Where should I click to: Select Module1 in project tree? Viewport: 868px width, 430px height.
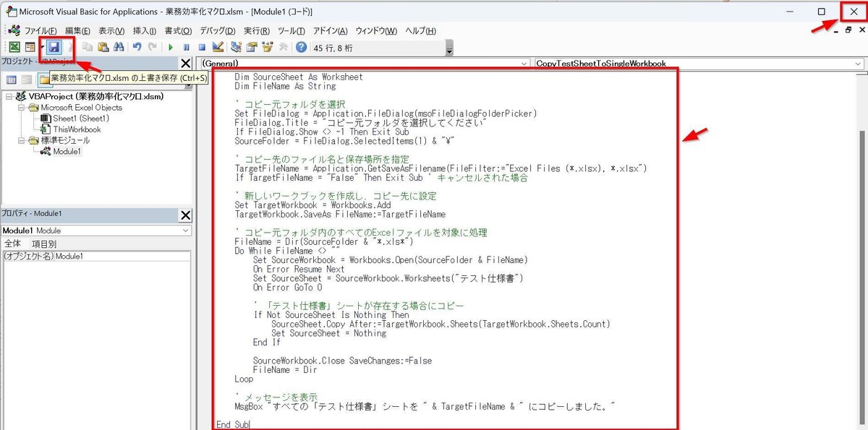pyautogui.click(x=67, y=152)
